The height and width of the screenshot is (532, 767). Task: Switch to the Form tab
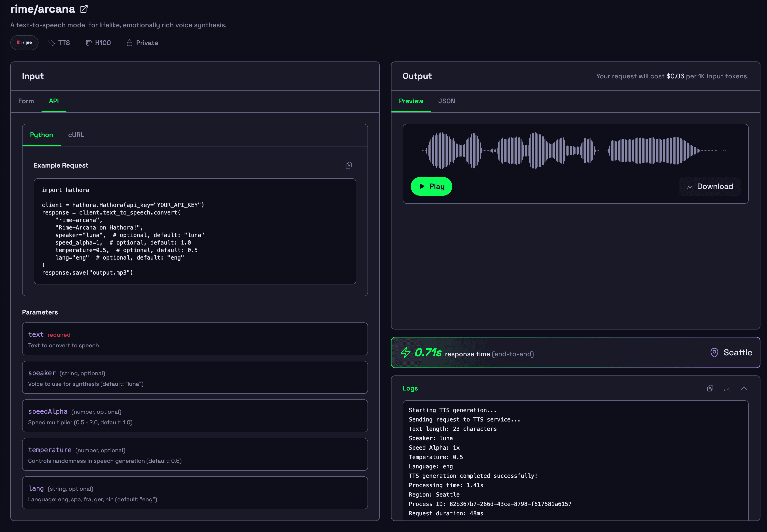[x=26, y=101]
